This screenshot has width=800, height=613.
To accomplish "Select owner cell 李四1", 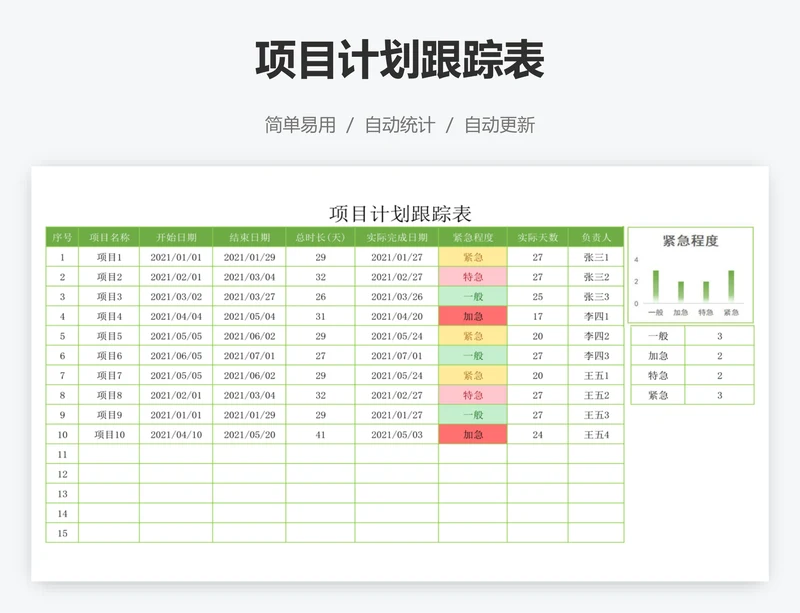I will click(596, 316).
